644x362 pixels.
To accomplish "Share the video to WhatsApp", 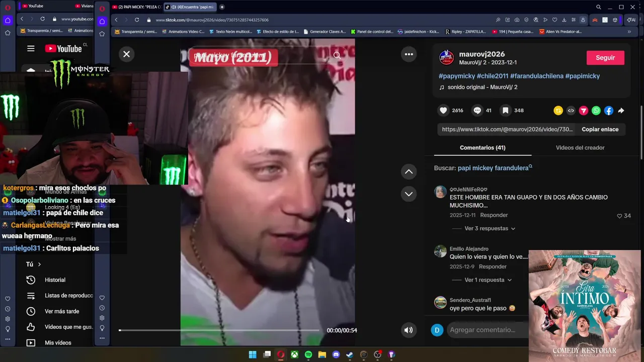I will (596, 111).
